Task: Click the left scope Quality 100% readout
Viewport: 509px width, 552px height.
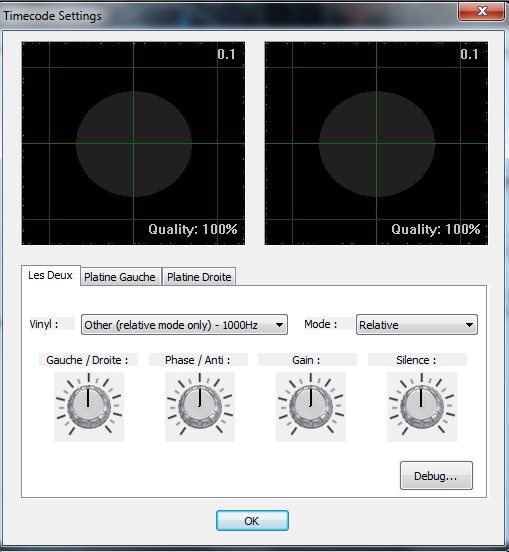Action: pyautogui.click(x=193, y=230)
